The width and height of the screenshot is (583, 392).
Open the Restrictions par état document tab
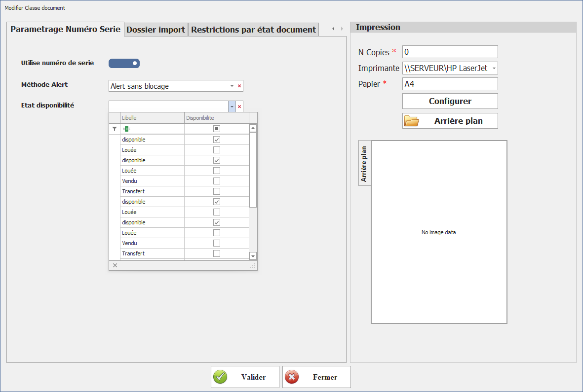pyautogui.click(x=253, y=30)
